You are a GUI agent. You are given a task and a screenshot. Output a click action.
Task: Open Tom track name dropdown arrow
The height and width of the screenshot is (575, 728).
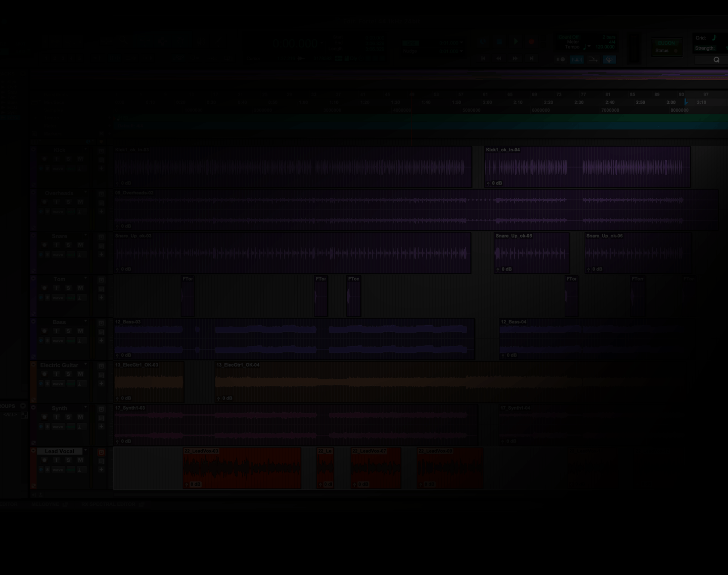(x=85, y=278)
